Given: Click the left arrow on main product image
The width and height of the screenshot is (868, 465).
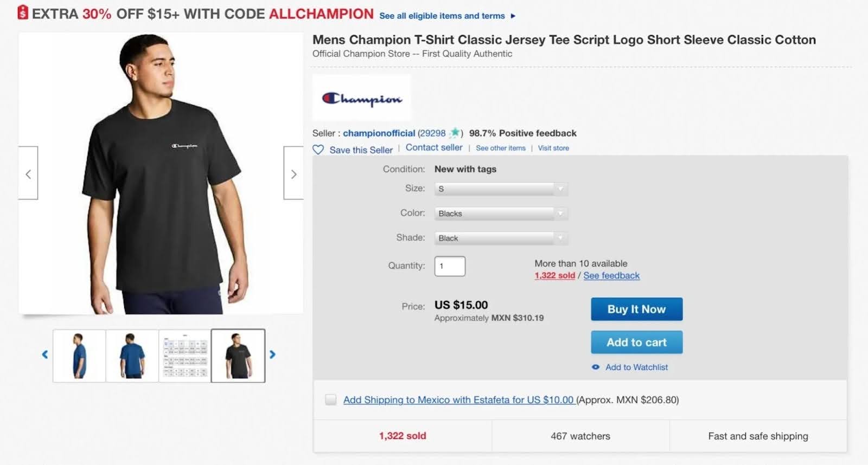Looking at the screenshot, I should (28, 173).
